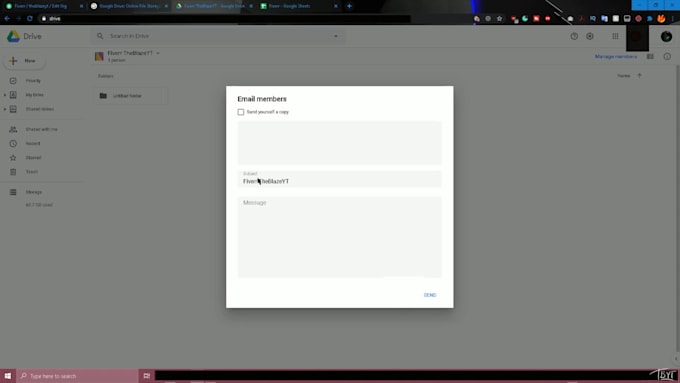Click the Manage members link
The height and width of the screenshot is (383, 680).
click(x=616, y=56)
